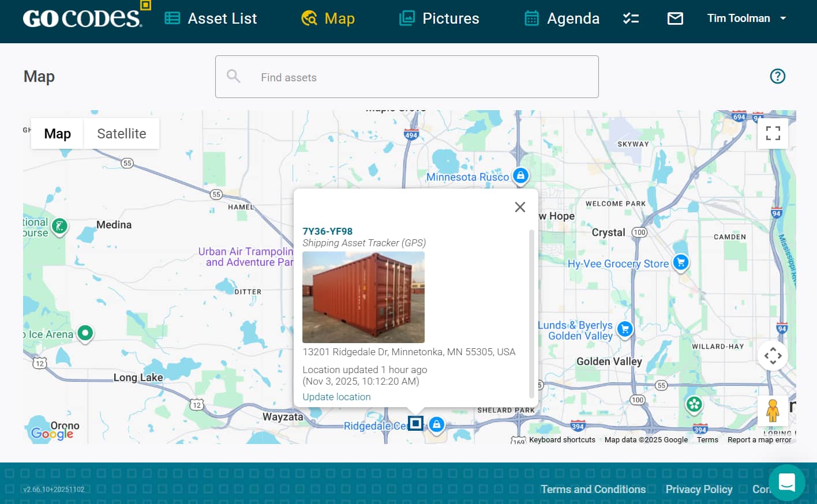Open asset 7Y36-YF98 link
This screenshot has height=504, width=817.
coord(327,231)
